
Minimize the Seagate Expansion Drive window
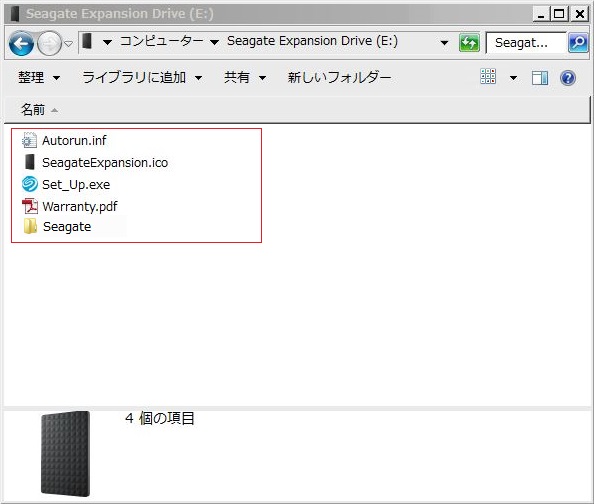click(541, 14)
